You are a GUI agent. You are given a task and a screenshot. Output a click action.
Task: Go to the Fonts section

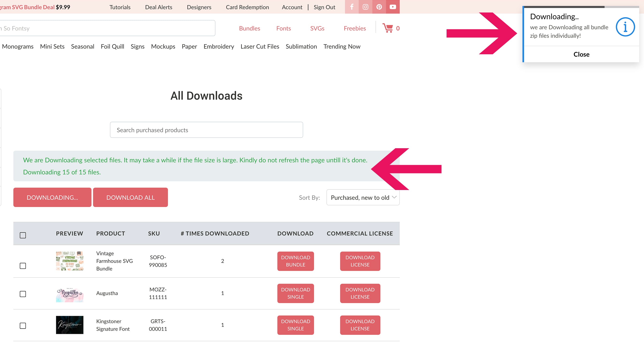pos(283,28)
